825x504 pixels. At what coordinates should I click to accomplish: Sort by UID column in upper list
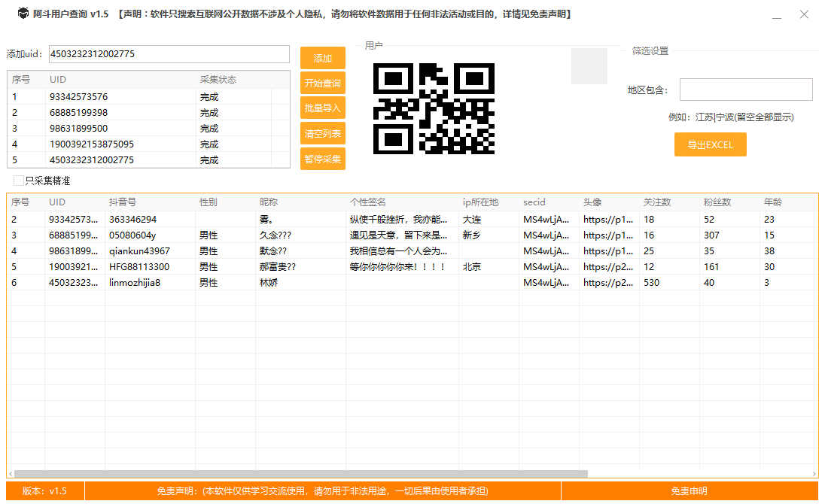tap(120, 79)
